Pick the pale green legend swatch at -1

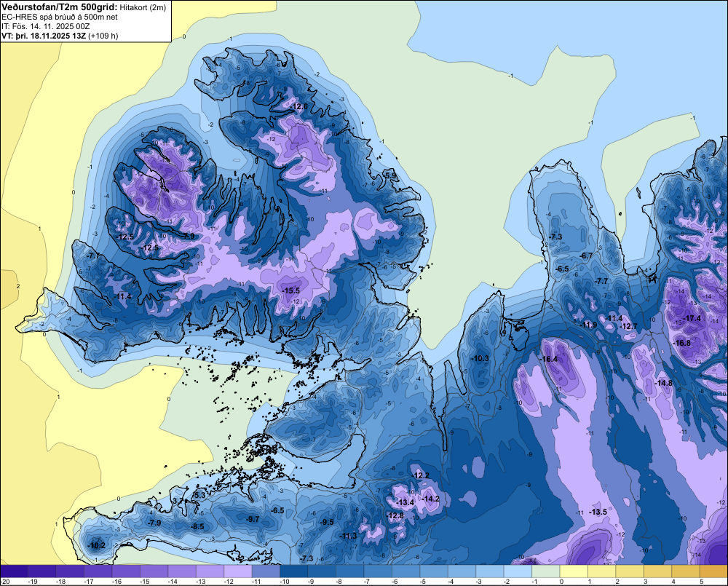point(546,571)
